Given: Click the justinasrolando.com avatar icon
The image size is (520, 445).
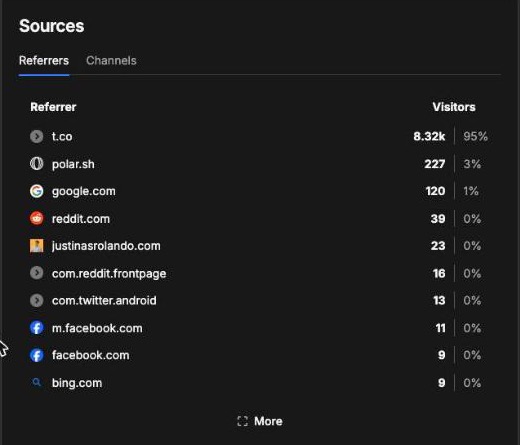Looking at the screenshot, I should pos(37,246).
